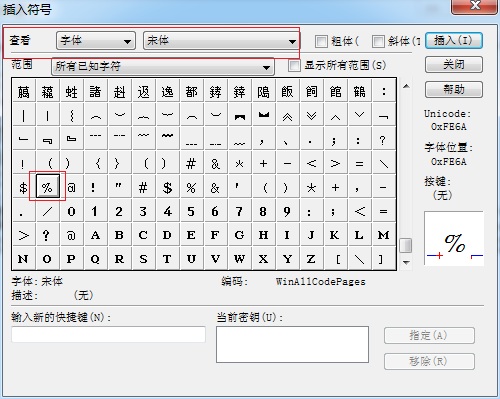
Task: Click the WinAllCodePages encoding text
Action: [x=320, y=282]
